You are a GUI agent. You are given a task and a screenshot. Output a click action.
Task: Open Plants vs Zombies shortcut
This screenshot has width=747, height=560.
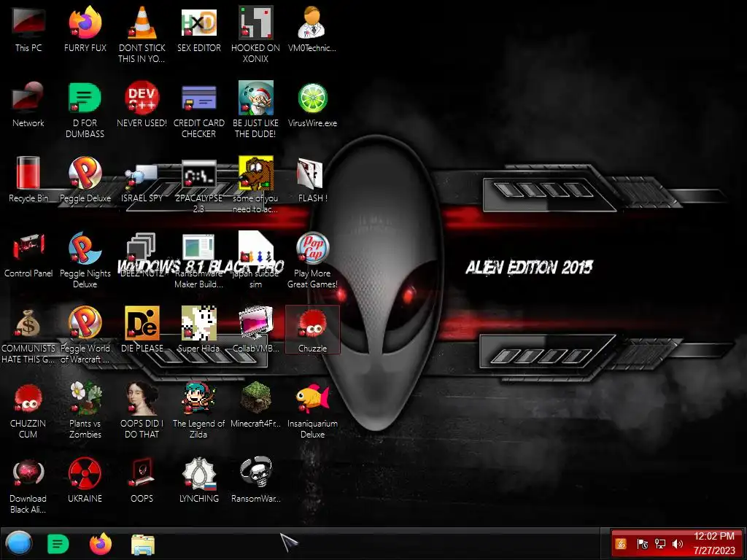[85, 410]
